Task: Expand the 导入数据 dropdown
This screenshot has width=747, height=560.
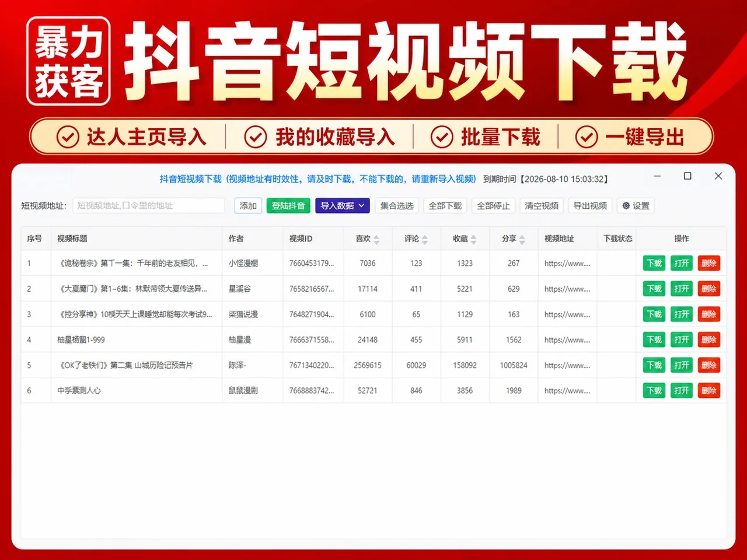Action: tap(343, 206)
